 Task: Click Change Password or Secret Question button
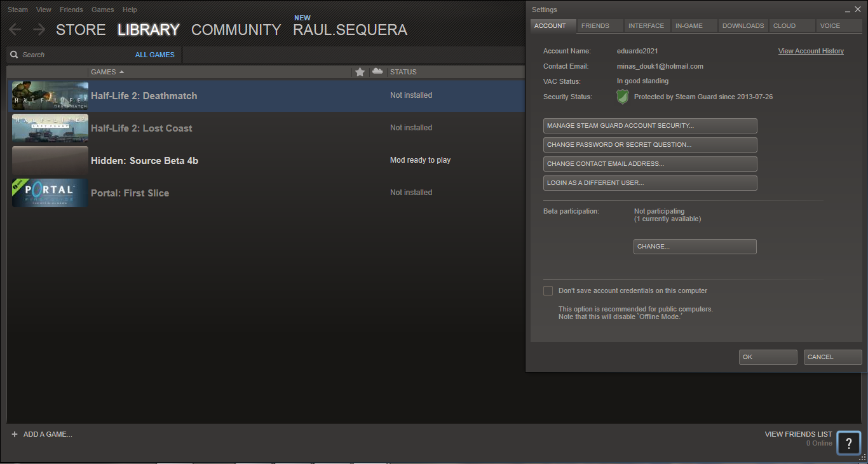[x=650, y=145]
